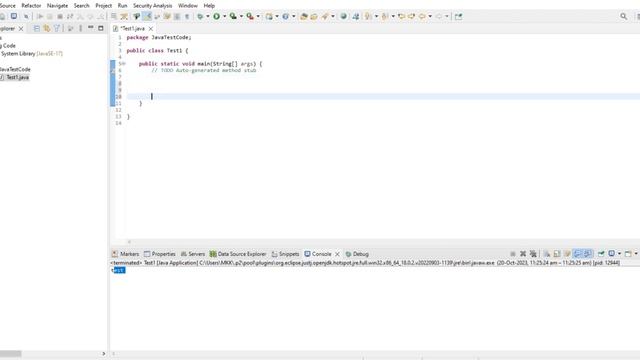The height and width of the screenshot is (360, 640).
Task: Open the External Tools dropdown arrow
Action: point(258,16)
